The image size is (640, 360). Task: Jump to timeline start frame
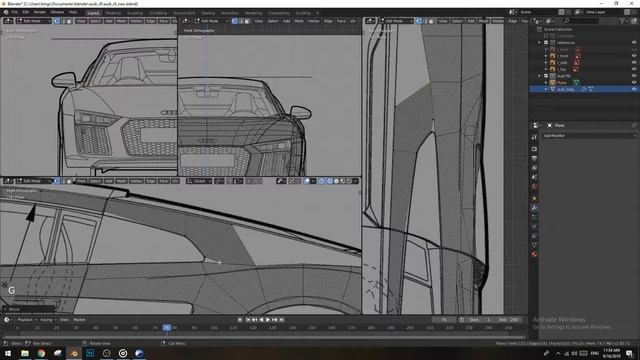pyautogui.click(x=248, y=320)
